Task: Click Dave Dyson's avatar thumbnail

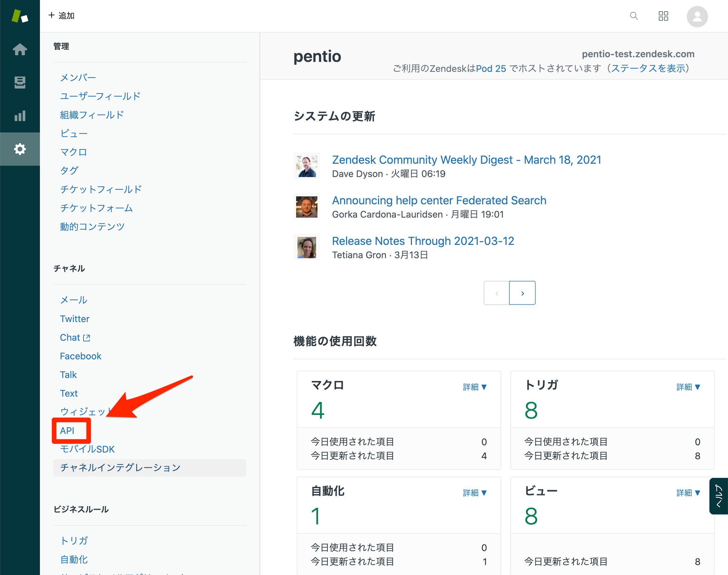Action: coord(306,166)
